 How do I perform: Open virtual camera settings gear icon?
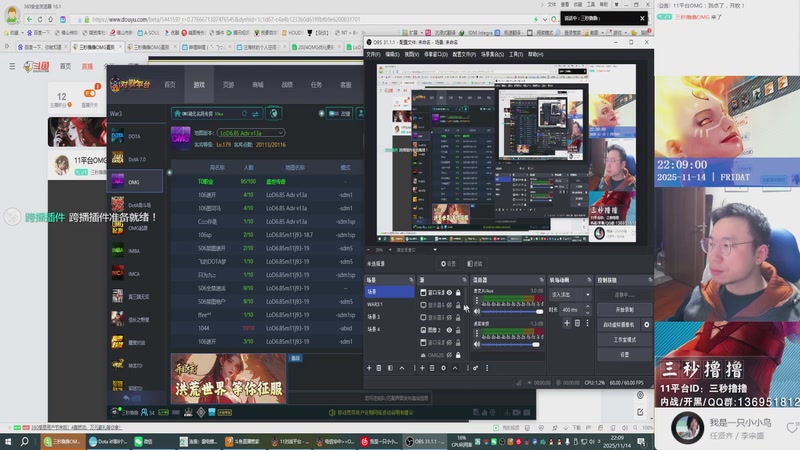(647, 324)
